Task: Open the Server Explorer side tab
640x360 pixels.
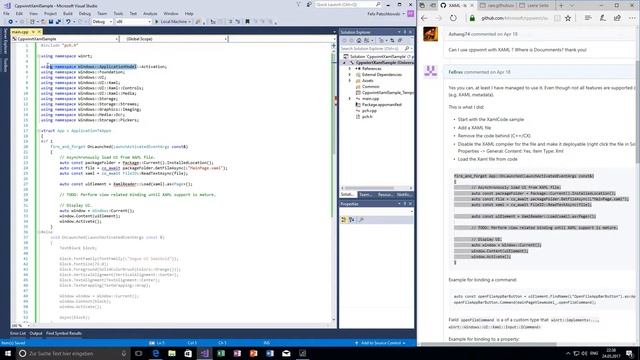Action: click(5, 41)
